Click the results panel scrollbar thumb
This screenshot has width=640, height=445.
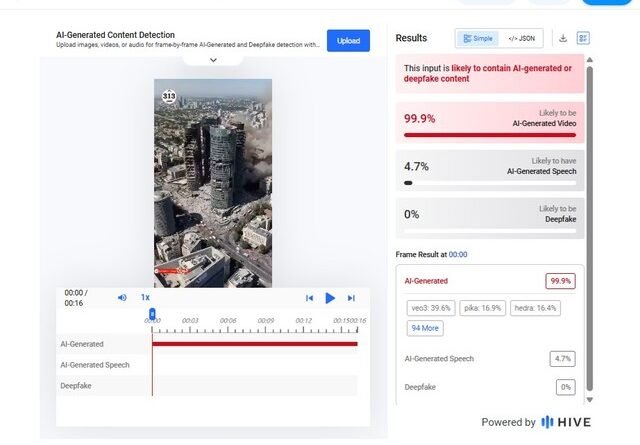(589, 229)
